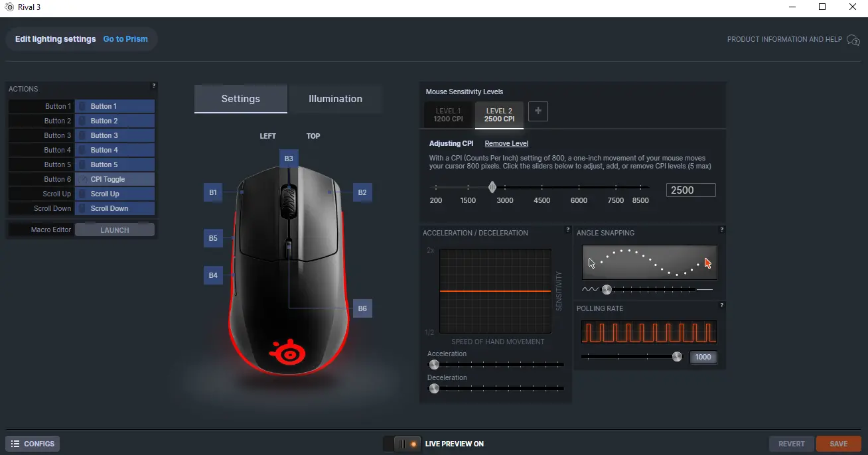Click the 'SPEED OF HAND MOVEMENT' axis label
Viewport: 868px width, 455px height.
click(x=498, y=342)
